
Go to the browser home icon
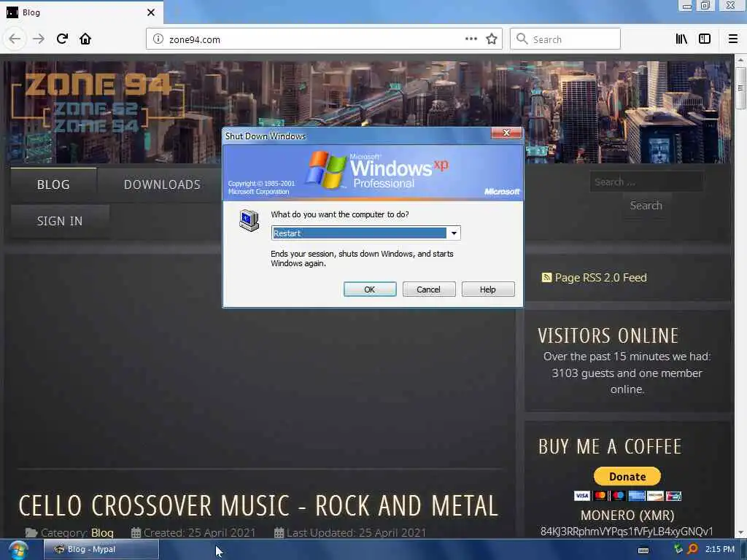pyautogui.click(x=85, y=39)
